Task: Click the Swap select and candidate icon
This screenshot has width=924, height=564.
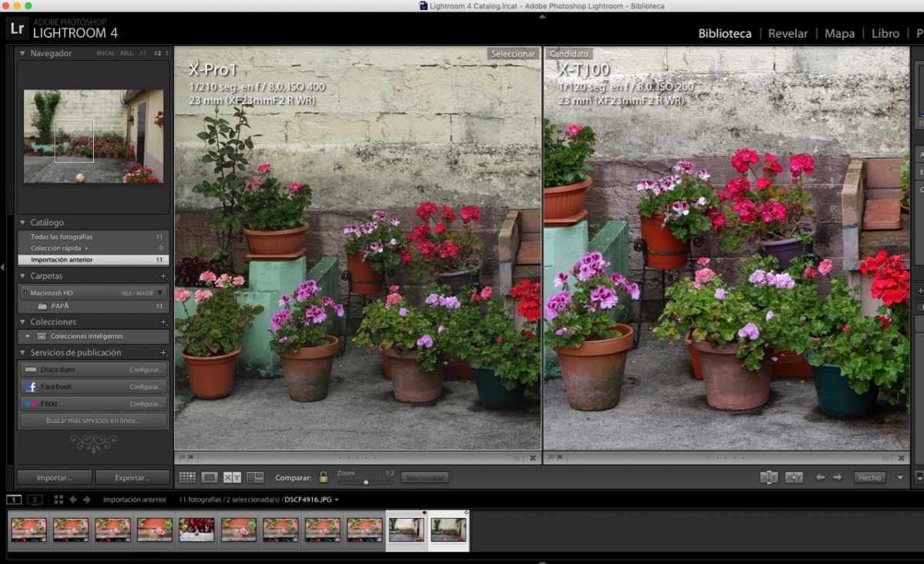Action: point(768,478)
